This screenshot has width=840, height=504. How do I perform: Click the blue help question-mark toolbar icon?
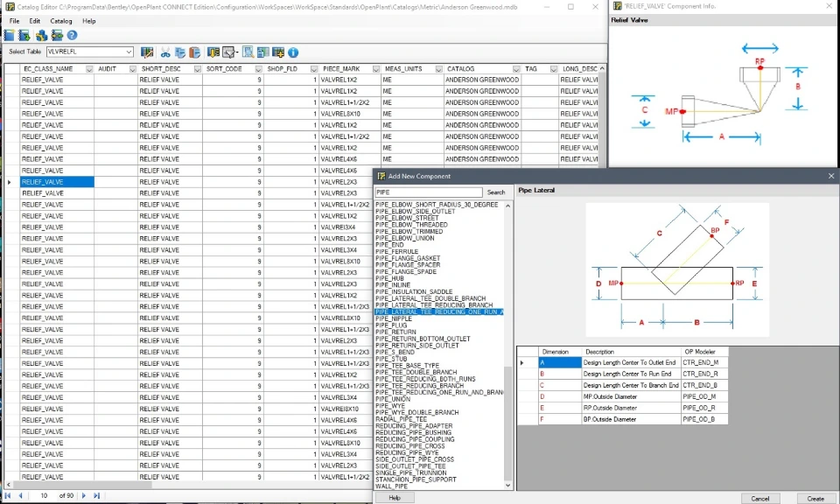point(72,35)
